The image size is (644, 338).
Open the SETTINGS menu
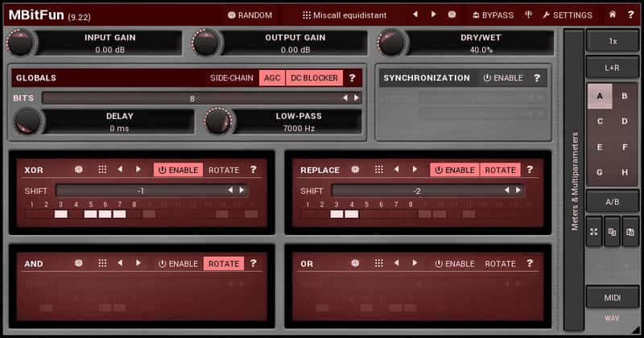tap(568, 15)
